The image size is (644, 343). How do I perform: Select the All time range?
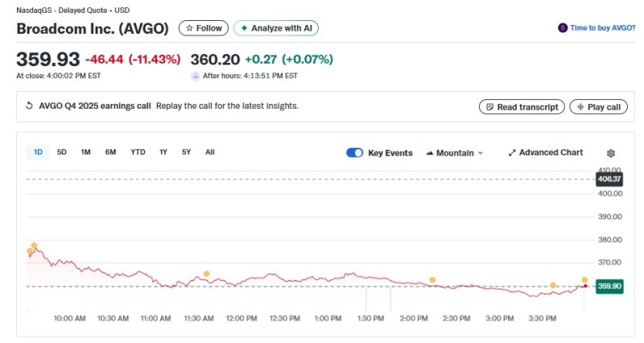pos(209,152)
